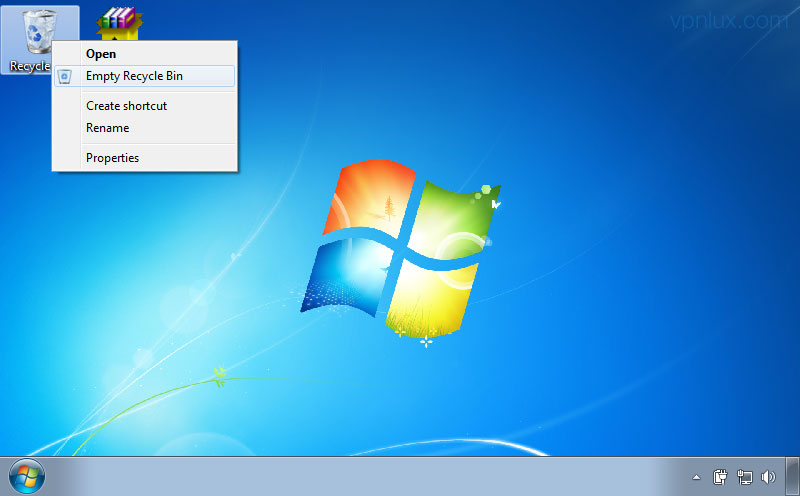Select Empty Recycle Bin menu entry
Screen dimensions: 800x496
click(144, 76)
